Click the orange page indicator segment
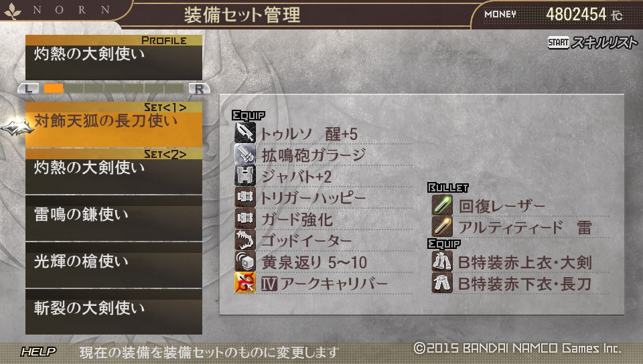 [54, 88]
